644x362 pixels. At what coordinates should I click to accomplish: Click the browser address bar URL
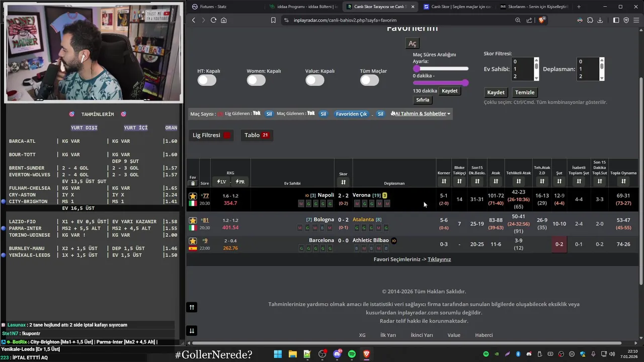click(345, 20)
